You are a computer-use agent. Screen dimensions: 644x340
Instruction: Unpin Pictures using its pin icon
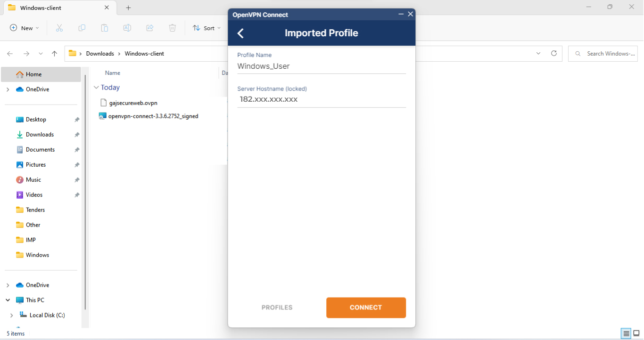[x=77, y=165]
